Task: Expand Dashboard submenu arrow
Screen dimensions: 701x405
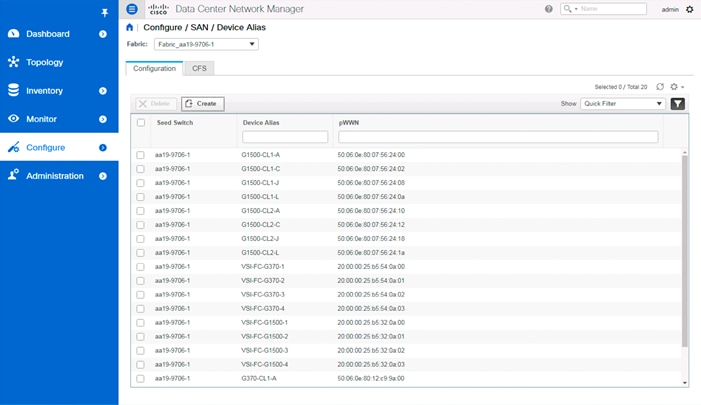Action: [103, 34]
